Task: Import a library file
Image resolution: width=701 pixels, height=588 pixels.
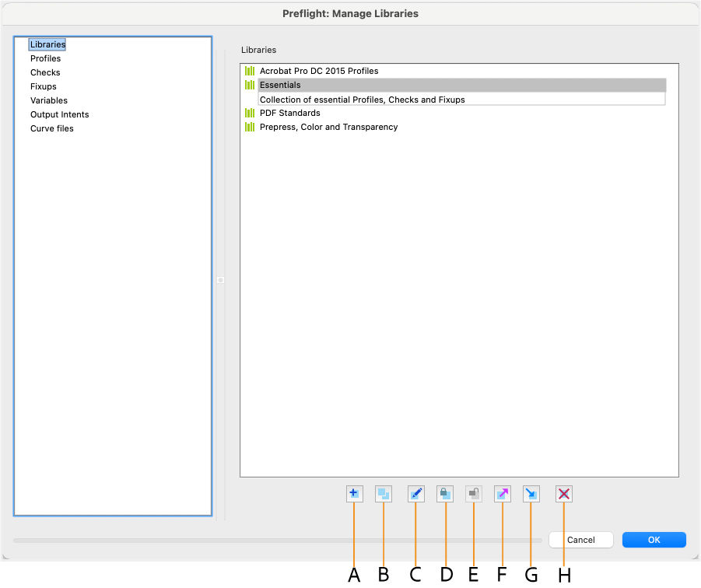Action: click(x=531, y=493)
